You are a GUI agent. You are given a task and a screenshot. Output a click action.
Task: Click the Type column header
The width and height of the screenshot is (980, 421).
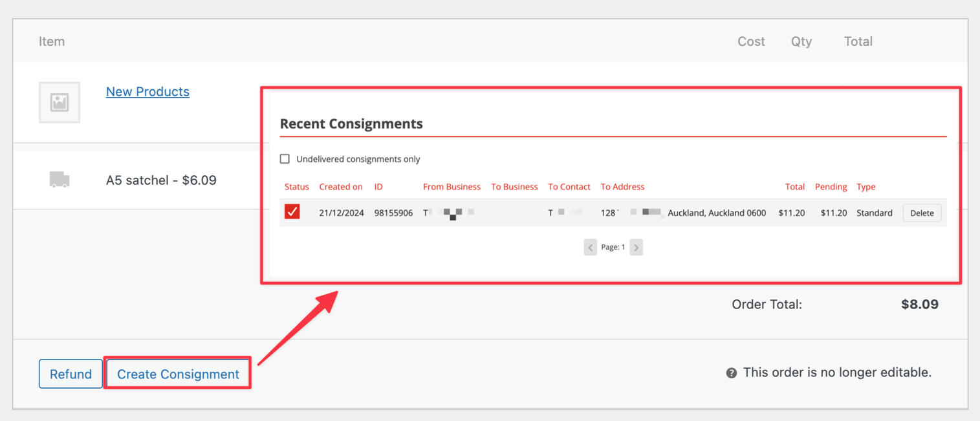[x=866, y=187]
